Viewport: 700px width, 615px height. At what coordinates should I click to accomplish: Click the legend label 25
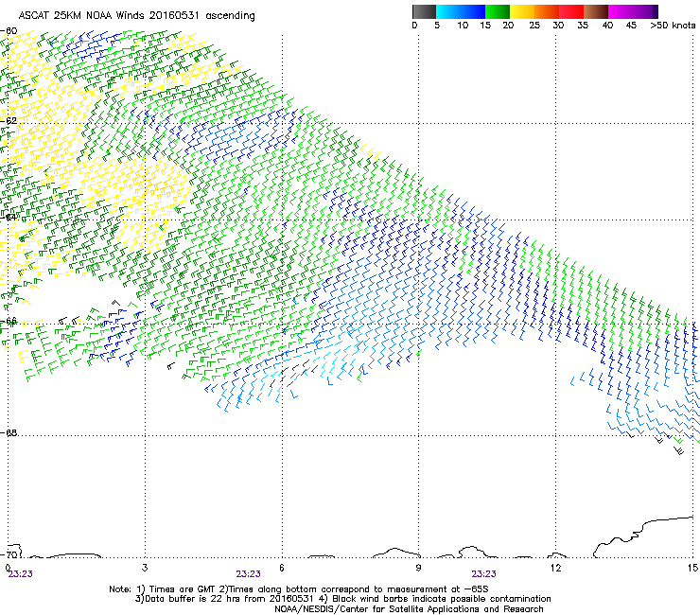point(534,26)
